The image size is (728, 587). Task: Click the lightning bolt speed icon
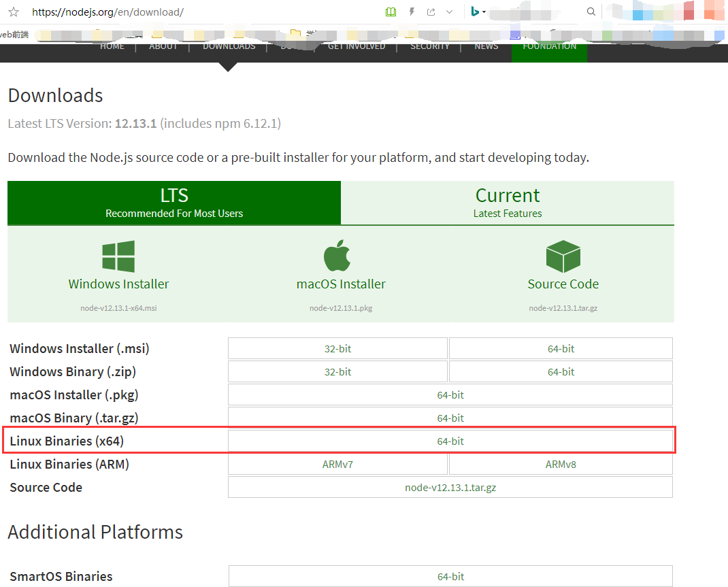coord(412,12)
